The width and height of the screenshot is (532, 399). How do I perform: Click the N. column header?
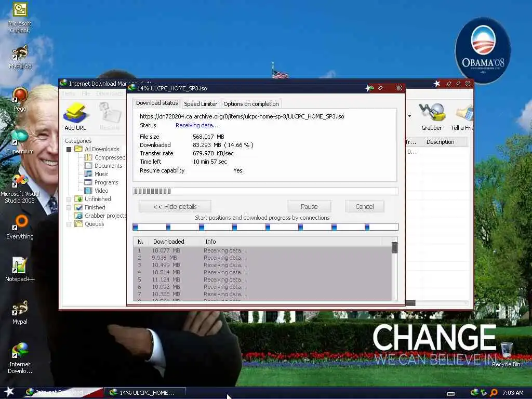[x=140, y=242]
